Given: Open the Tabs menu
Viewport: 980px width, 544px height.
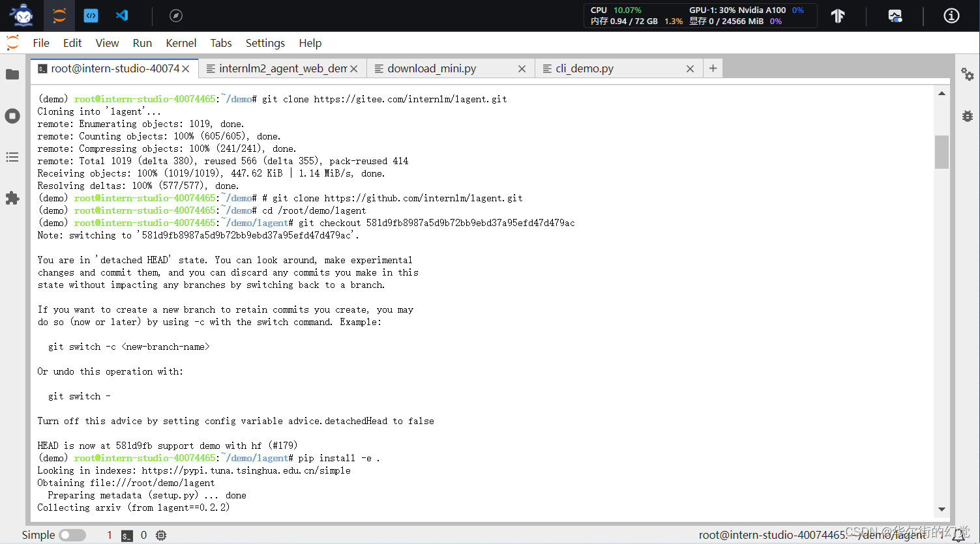Looking at the screenshot, I should point(221,43).
